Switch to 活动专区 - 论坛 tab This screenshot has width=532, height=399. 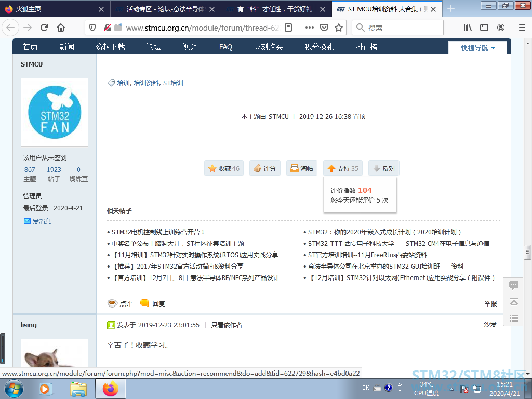pyautogui.click(x=166, y=9)
